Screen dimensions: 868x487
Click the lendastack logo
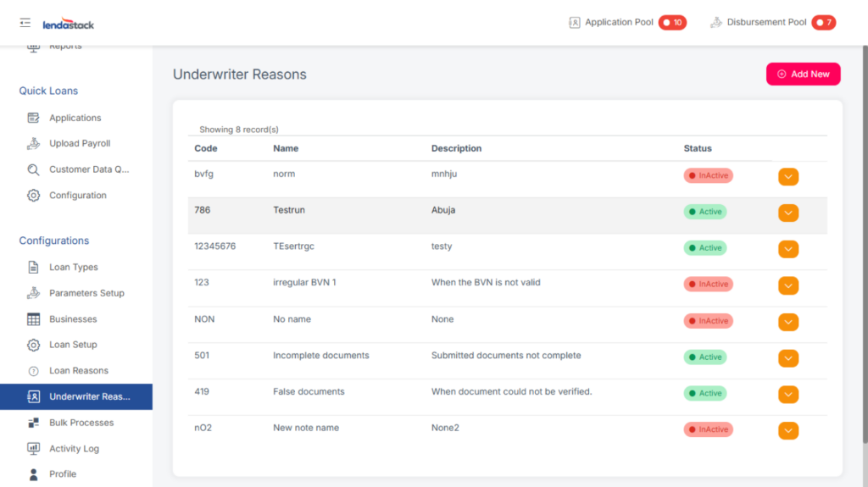tap(68, 24)
